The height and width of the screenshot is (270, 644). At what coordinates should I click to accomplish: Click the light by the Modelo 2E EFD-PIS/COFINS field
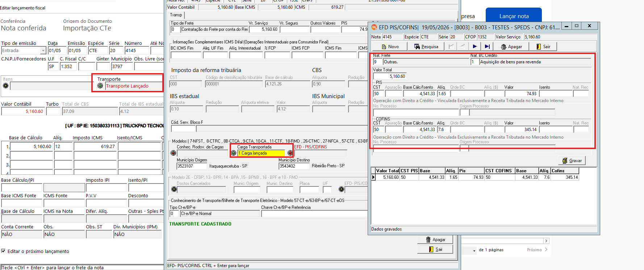click(x=341, y=189)
